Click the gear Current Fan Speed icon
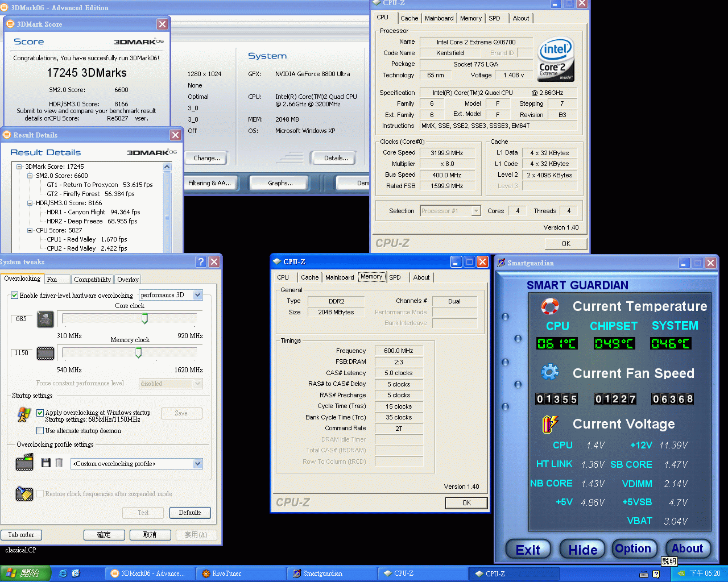The height and width of the screenshot is (582, 728). 550,373
